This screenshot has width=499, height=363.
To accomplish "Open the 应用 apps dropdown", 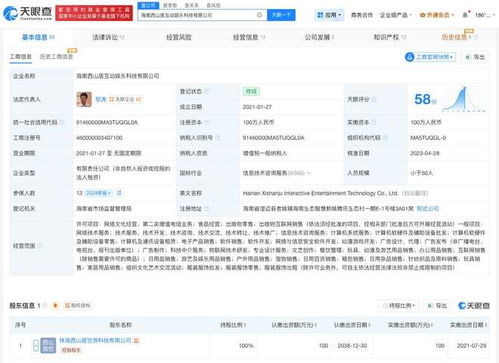I will coord(329,15).
